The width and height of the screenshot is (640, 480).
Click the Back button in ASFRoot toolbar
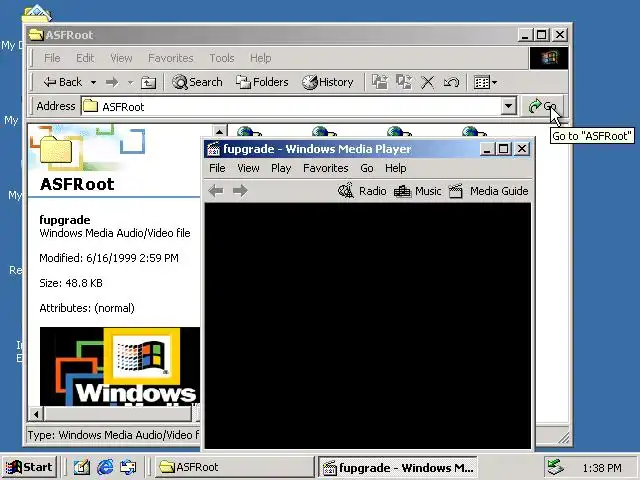pyautogui.click(x=63, y=82)
